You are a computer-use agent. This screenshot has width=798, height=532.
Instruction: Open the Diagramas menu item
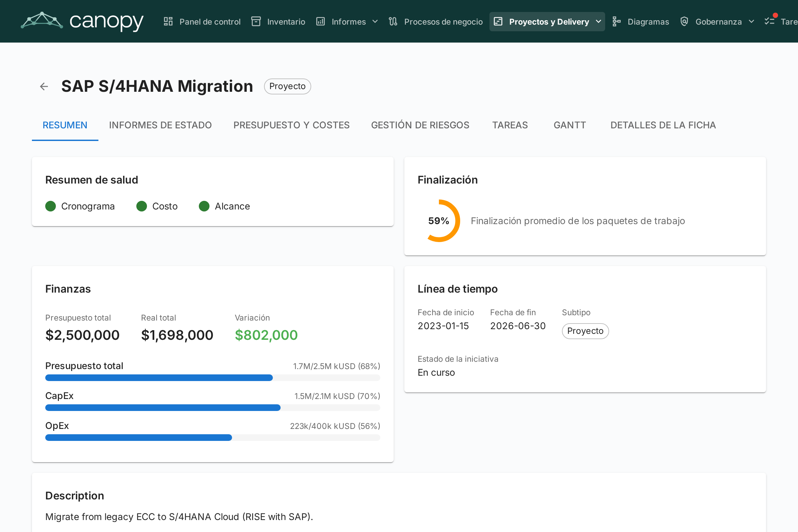[x=641, y=22]
